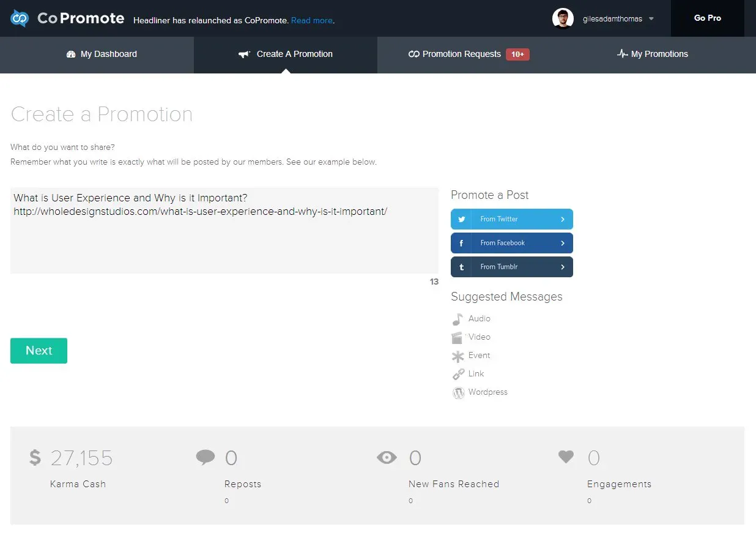The height and width of the screenshot is (538, 756).
Task: Promote a post From Facebook
Action: pos(511,243)
